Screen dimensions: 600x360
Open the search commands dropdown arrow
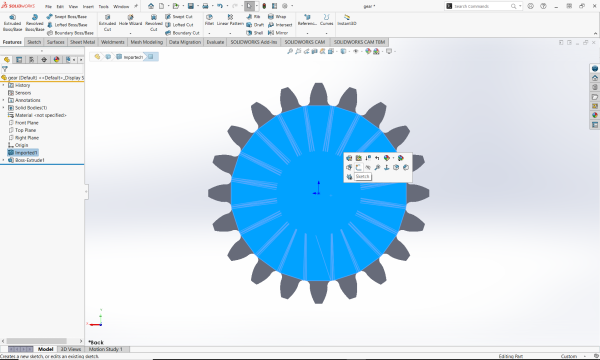click(x=520, y=6)
